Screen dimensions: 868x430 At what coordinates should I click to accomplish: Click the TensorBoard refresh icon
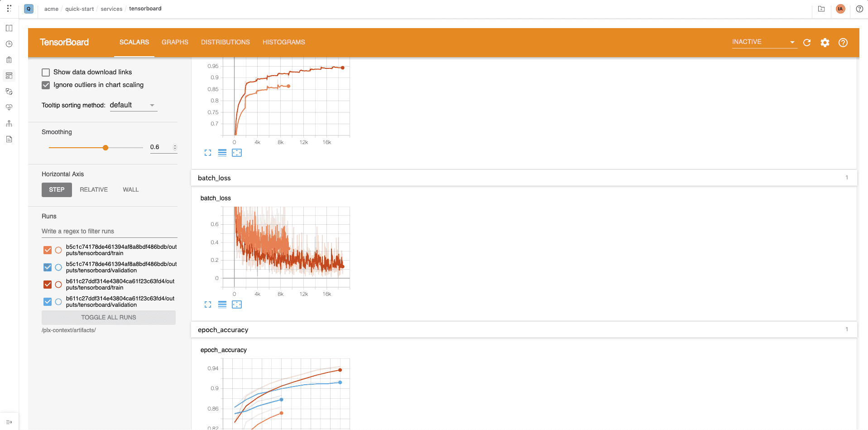tap(807, 42)
